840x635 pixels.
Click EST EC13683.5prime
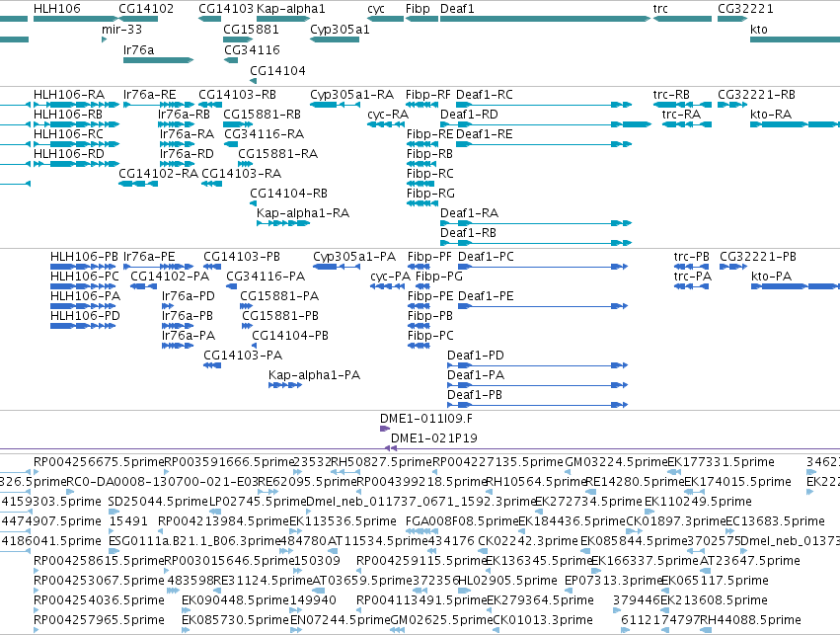[728, 531]
